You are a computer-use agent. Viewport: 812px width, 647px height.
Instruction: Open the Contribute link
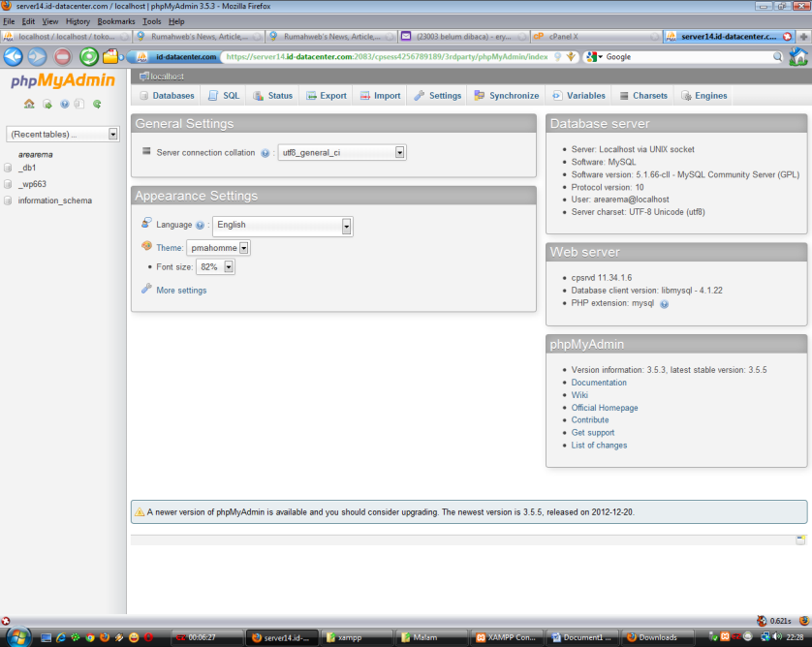tap(590, 419)
